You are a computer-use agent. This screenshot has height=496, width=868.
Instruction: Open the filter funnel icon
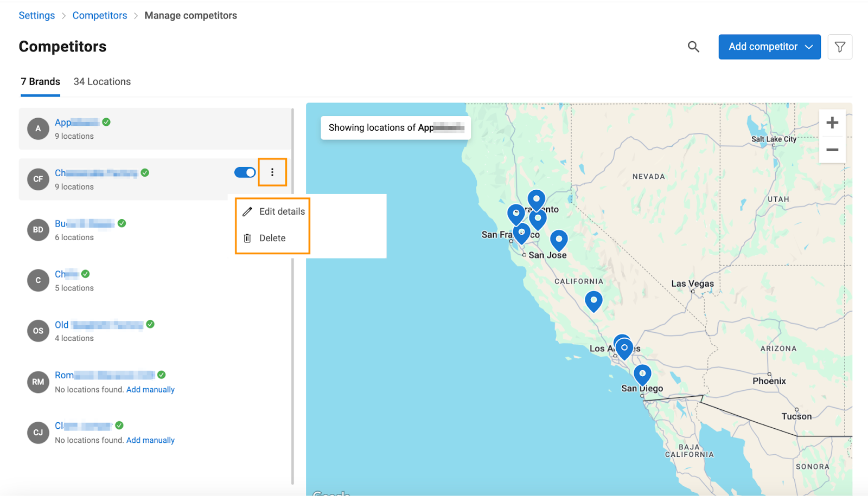coord(840,47)
